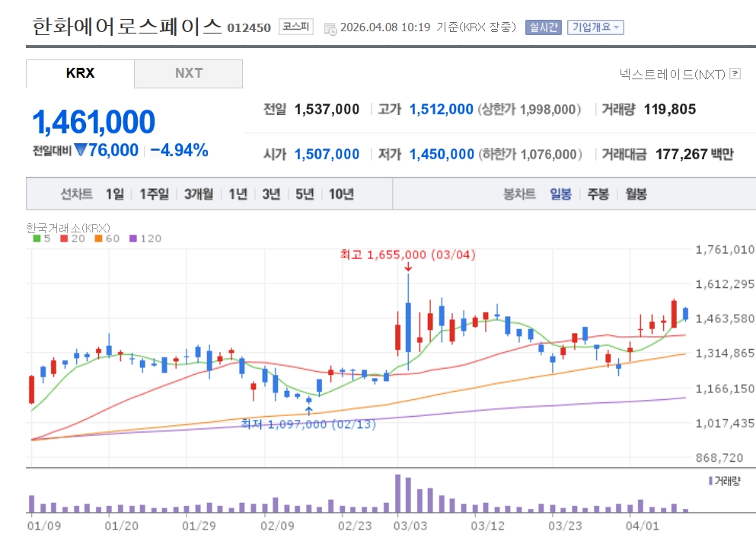756x541 pixels.
Task: Select the 1년 line chart period
Action: (238, 194)
